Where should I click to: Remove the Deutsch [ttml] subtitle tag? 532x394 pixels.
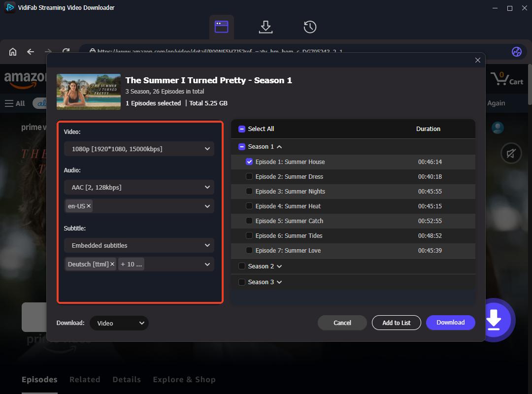pyautogui.click(x=112, y=264)
